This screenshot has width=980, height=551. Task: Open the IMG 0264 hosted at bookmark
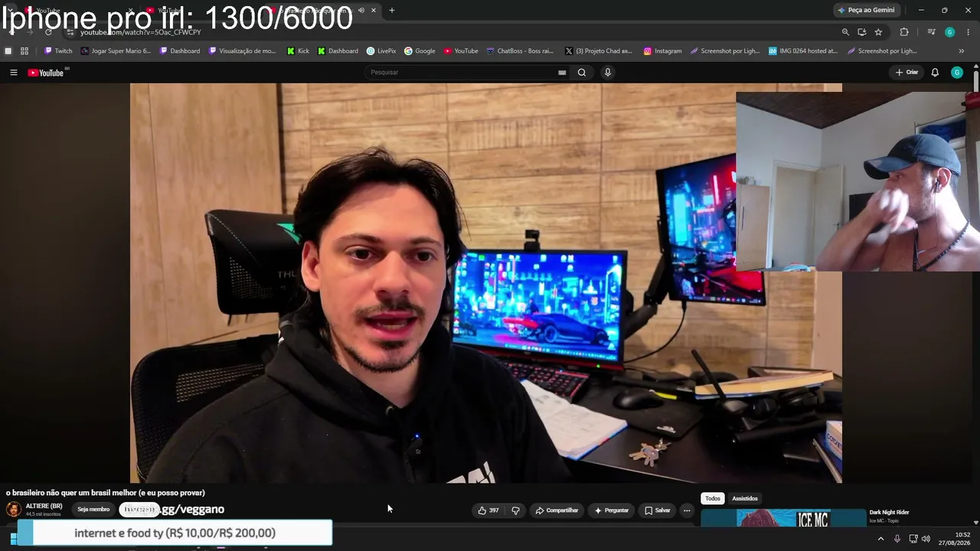coord(803,51)
